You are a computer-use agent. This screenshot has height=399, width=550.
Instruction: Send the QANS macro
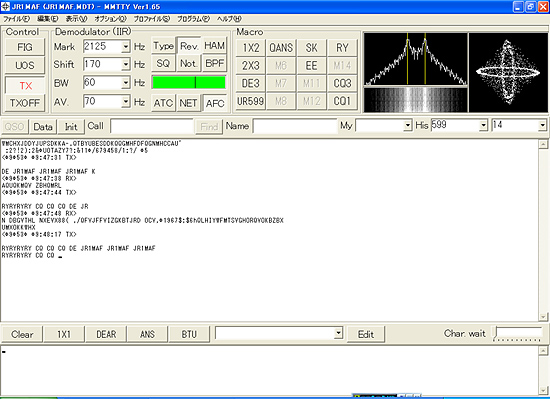[x=281, y=48]
